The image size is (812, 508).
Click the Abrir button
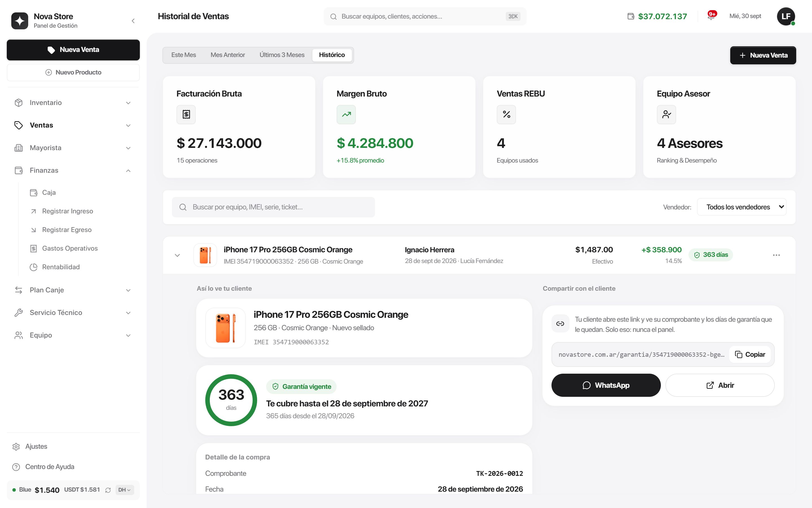pos(720,385)
